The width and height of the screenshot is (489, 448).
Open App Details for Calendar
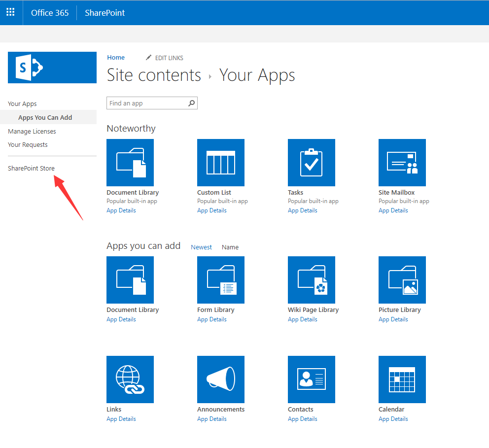coord(393,419)
